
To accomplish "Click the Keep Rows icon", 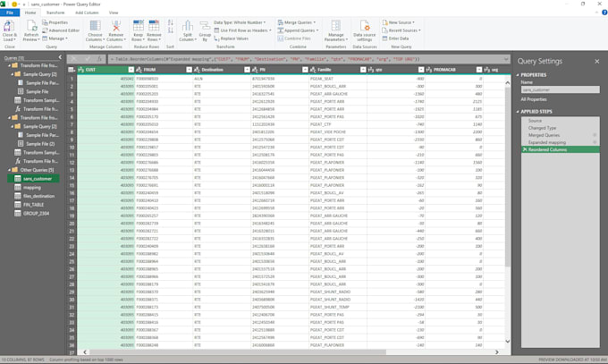I will (138, 26).
